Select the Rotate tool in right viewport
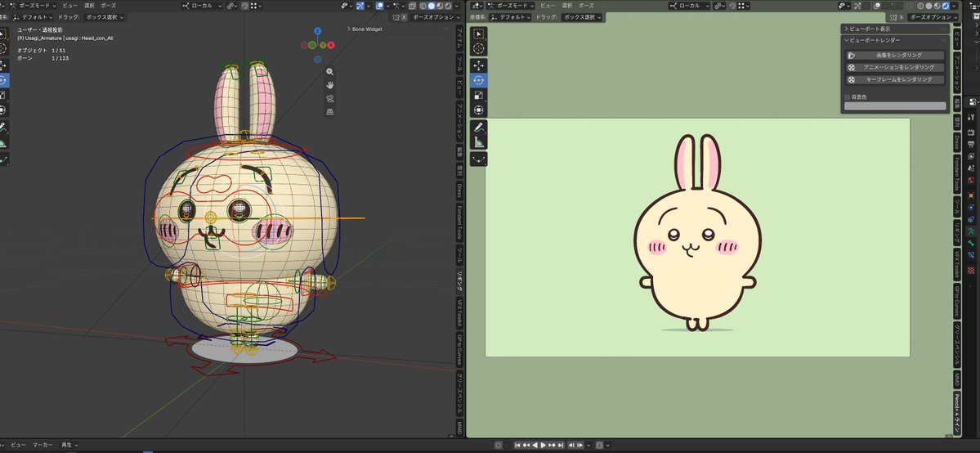980x453 pixels. 479,80
